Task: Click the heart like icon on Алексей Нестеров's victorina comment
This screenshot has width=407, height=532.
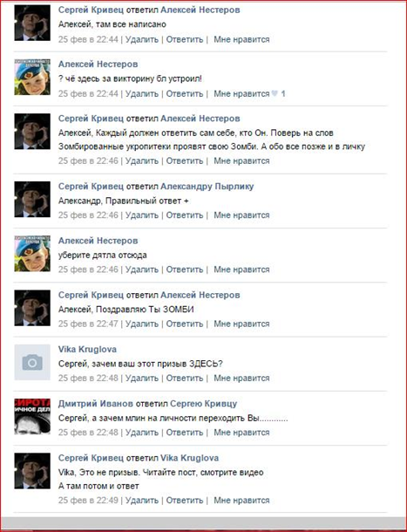Action: pos(275,93)
